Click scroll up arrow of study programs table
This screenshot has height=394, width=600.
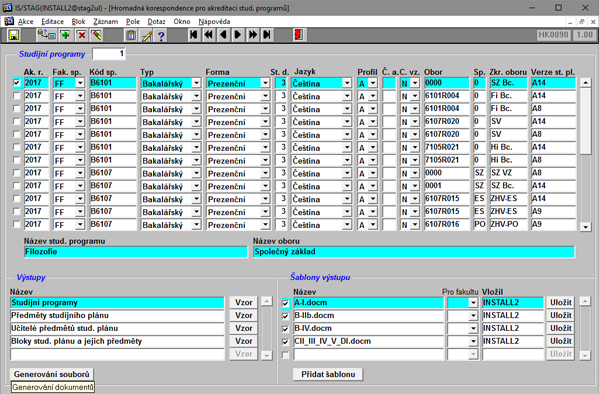(585, 83)
